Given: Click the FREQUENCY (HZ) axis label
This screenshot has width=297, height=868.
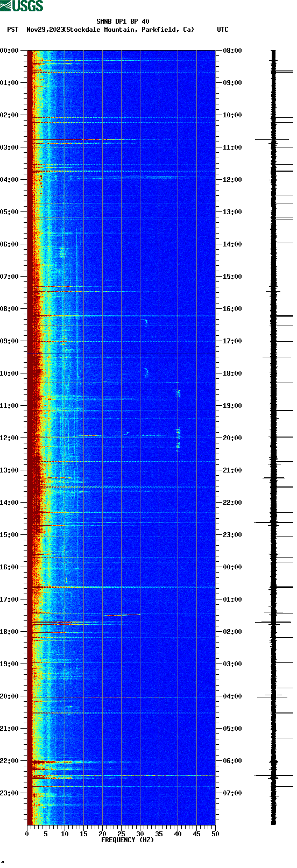Looking at the screenshot, I should 128,840.
